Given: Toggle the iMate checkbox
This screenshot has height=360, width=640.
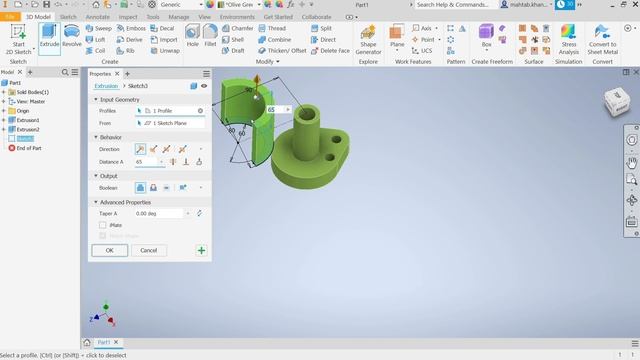Looking at the screenshot, I should (x=102, y=225).
